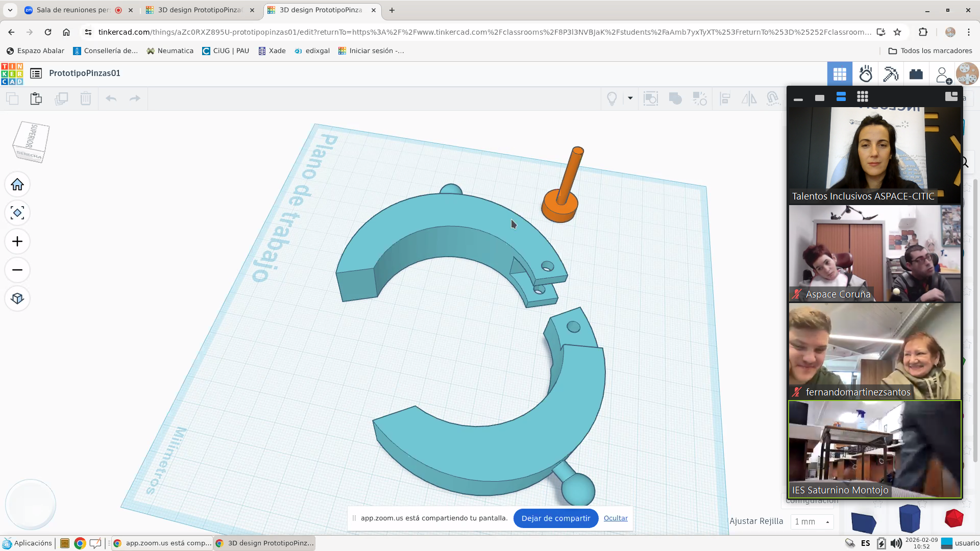Screen dimensions: 980x551
Task: Select the Fit all in view icon
Action: click(17, 213)
